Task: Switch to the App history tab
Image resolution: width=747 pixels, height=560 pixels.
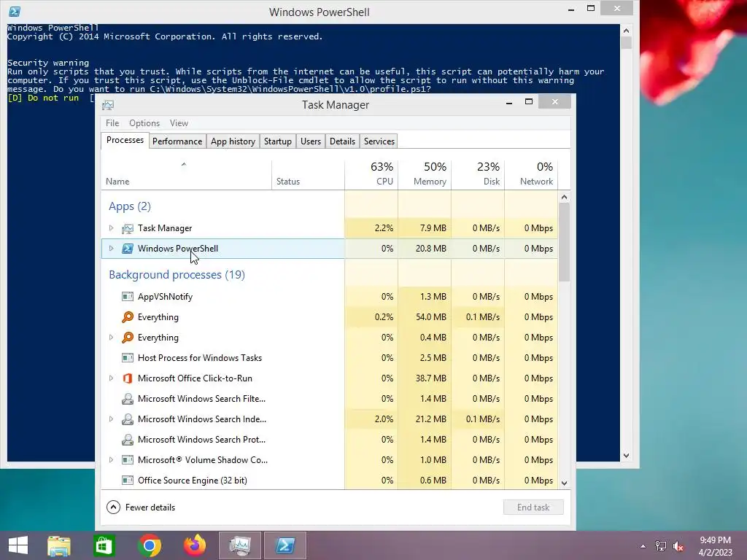Action: click(233, 141)
